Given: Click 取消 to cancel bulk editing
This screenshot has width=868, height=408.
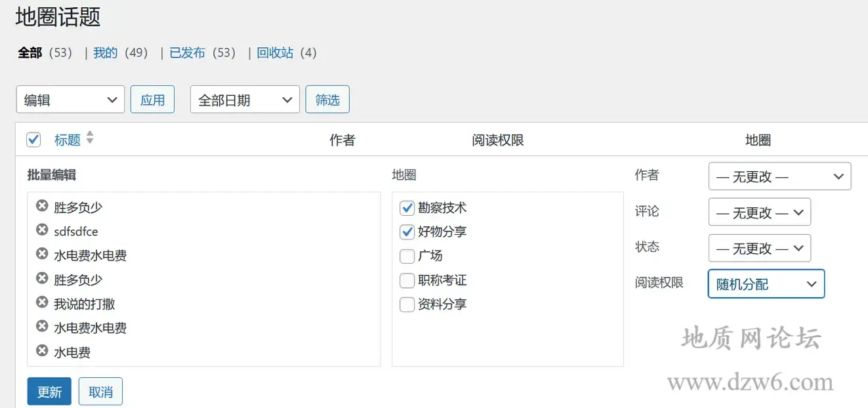Looking at the screenshot, I should pos(100,391).
